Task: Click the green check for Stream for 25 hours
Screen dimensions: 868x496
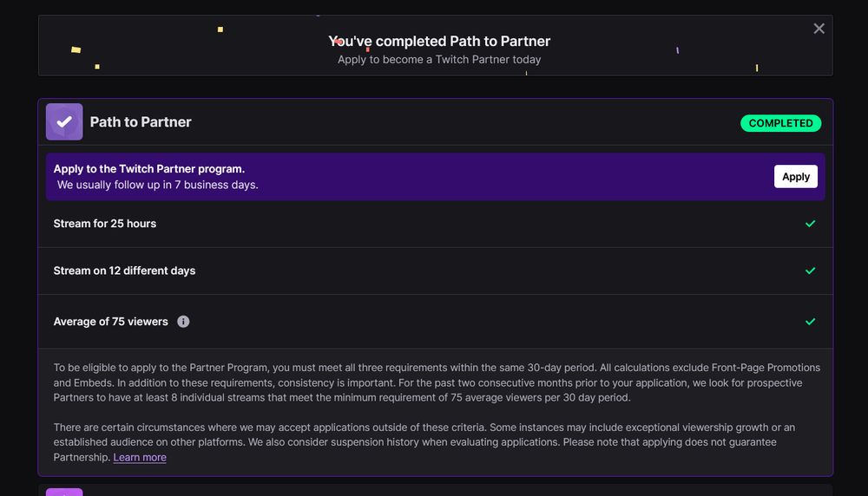Action: (x=810, y=224)
